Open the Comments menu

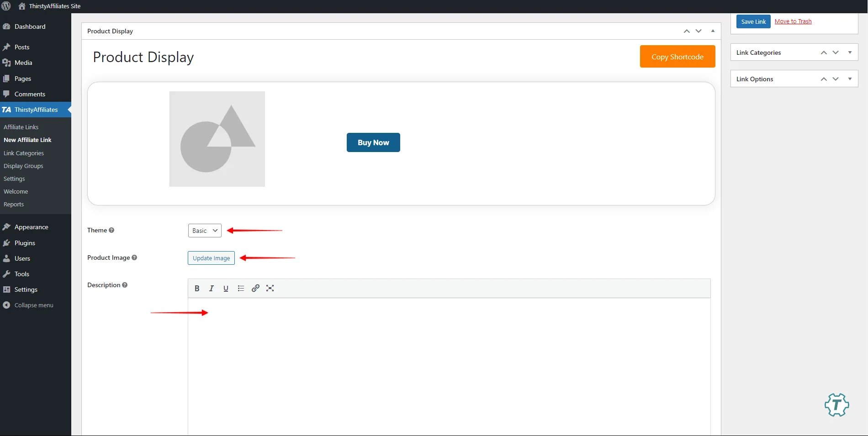[x=36, y=94]
